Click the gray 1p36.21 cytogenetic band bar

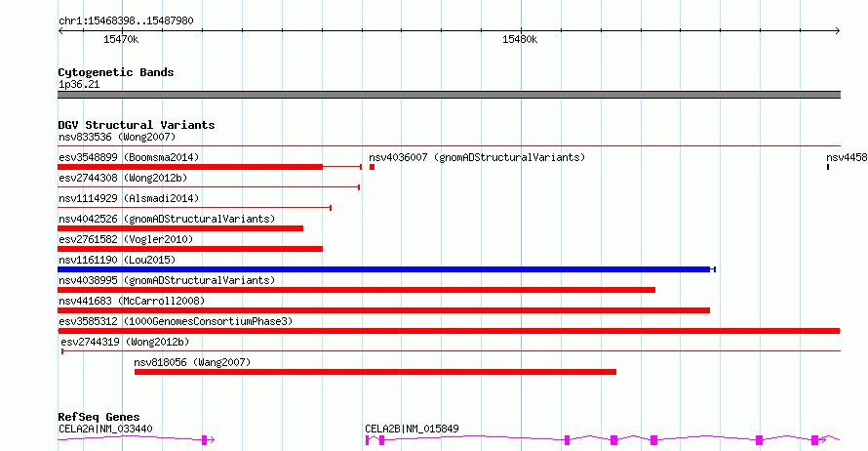point(449,95)
